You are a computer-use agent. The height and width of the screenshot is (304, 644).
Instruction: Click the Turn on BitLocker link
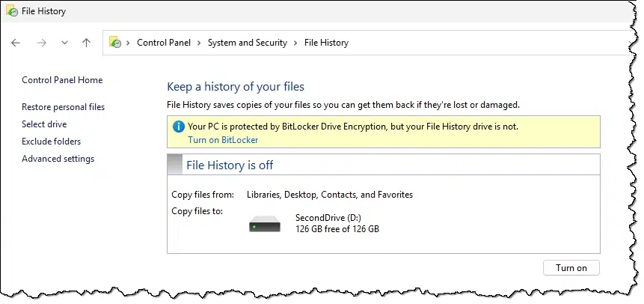click(223, 140)
